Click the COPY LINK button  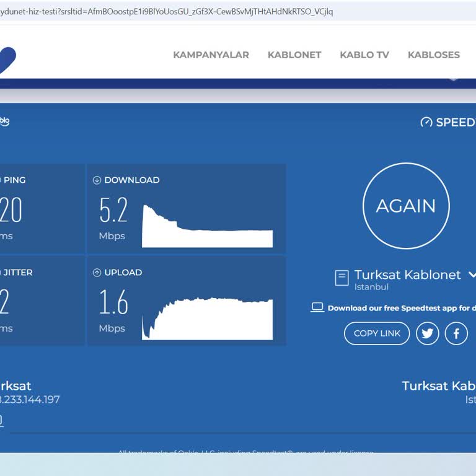[x=377, y=333]
